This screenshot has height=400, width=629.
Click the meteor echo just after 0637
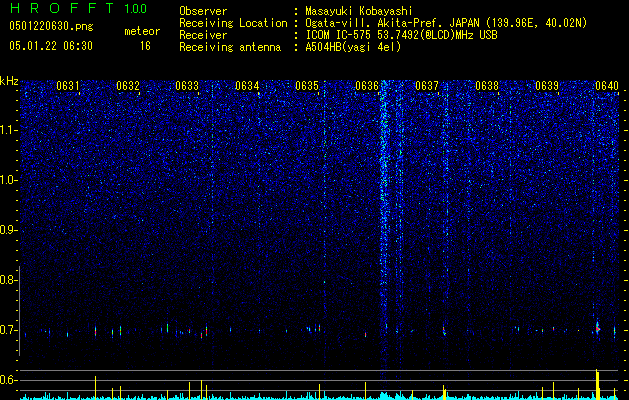point(444,331)
